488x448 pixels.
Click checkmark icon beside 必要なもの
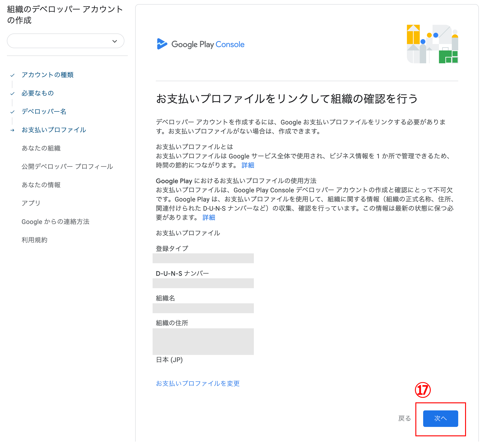click(x=13, y=94)
